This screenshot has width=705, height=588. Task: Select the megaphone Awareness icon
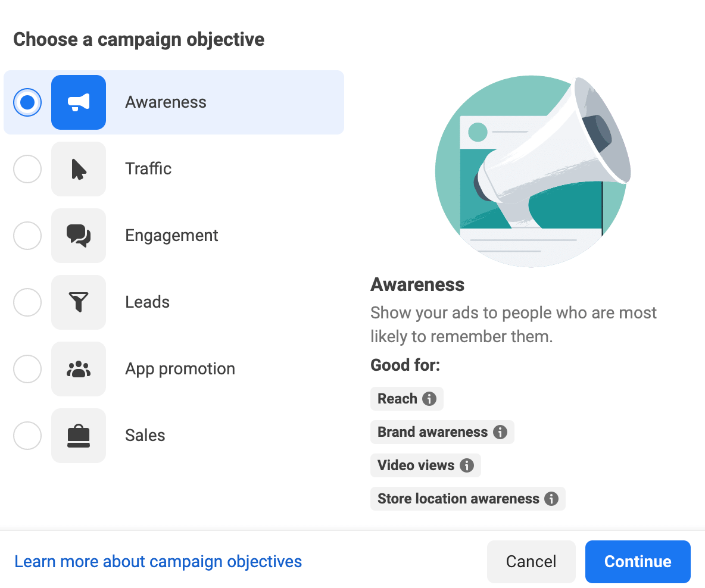point(79,102)
